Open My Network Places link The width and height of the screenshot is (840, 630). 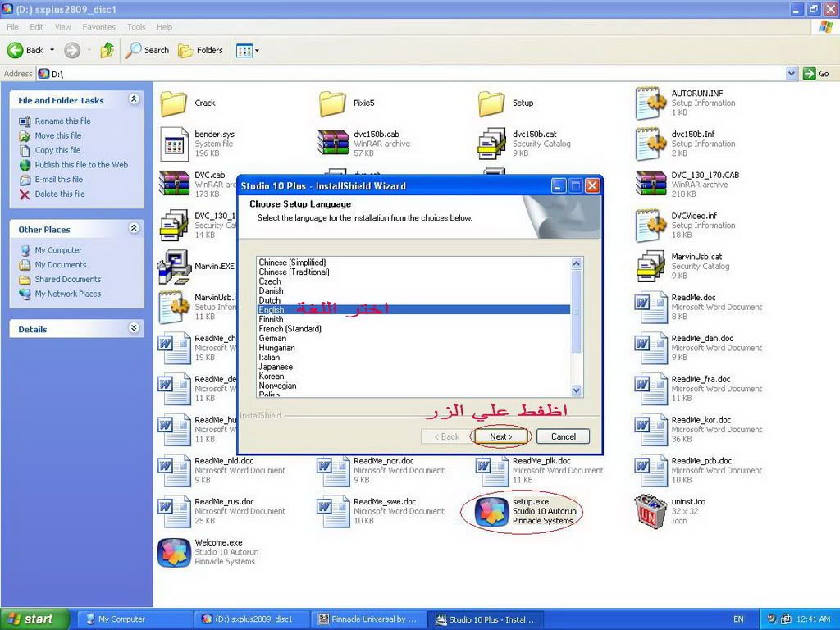[68, 294]
